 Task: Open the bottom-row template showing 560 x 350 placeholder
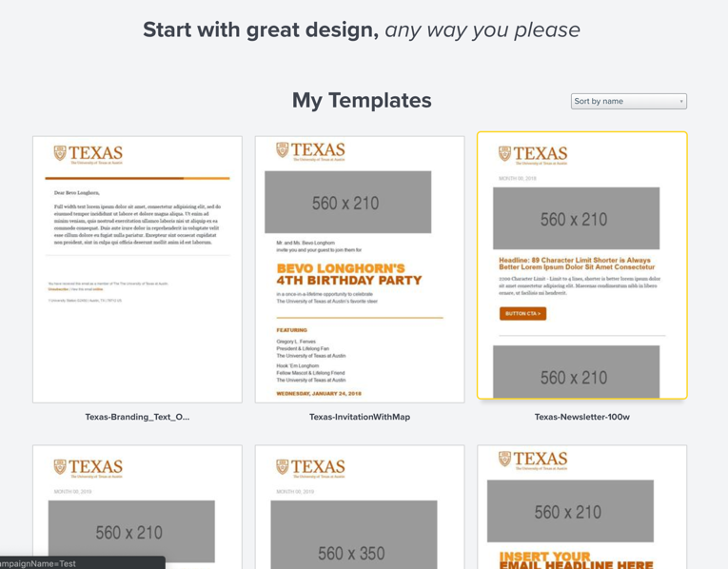360,507
